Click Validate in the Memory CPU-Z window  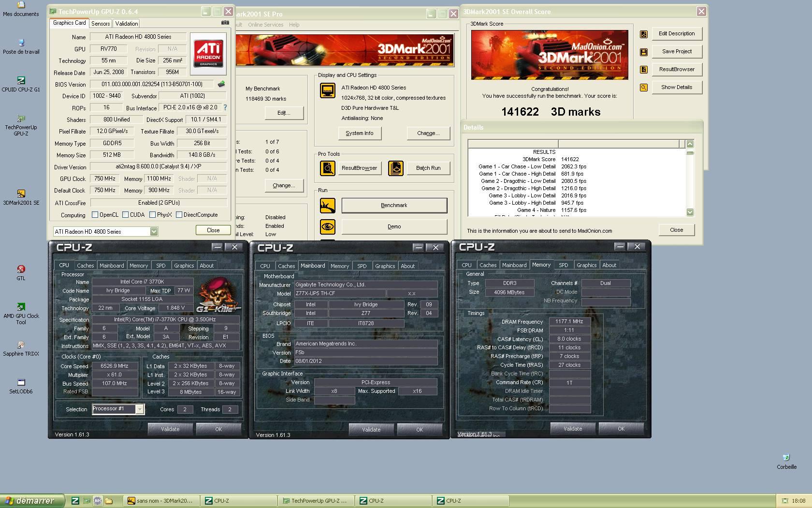tap(573, 429)
